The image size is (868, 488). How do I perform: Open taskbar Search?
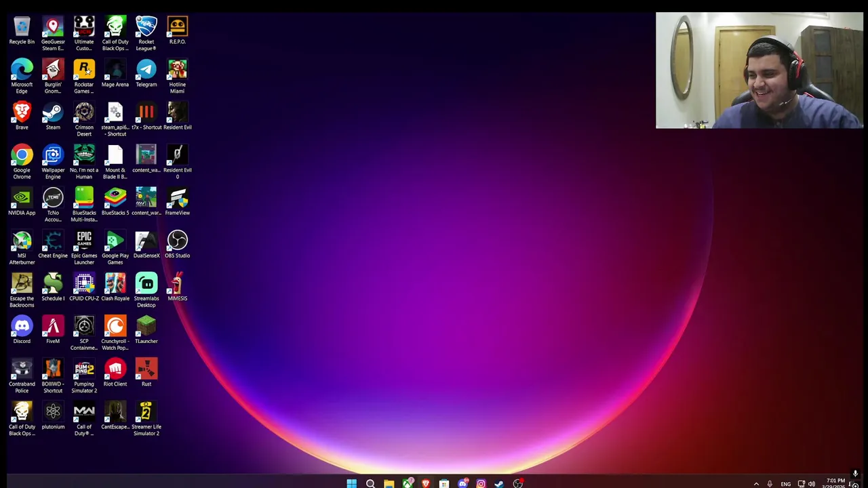[370, 483]
